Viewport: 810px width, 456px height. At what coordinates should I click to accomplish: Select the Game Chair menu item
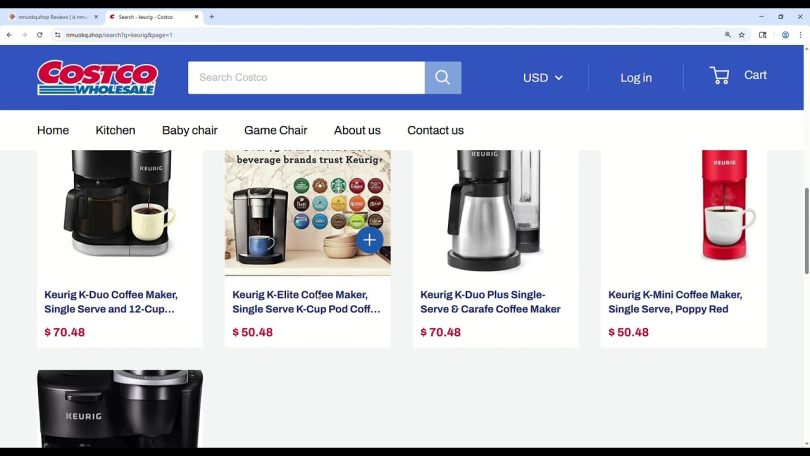point(275,130)
